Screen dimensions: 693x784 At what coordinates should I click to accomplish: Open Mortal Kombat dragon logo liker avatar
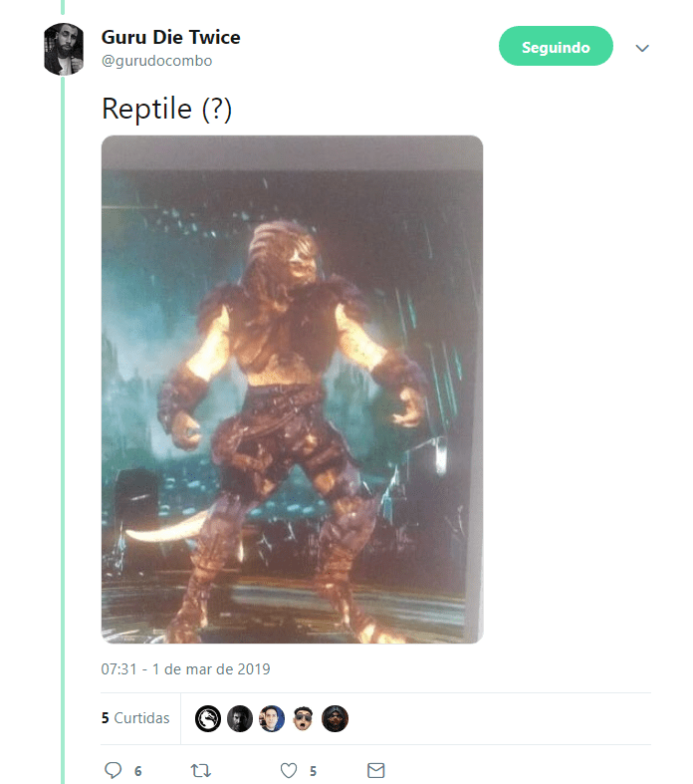[x=208, y=719]
